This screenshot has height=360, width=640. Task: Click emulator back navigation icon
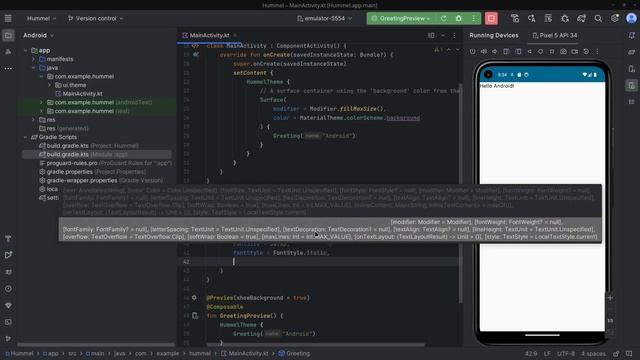529,51
